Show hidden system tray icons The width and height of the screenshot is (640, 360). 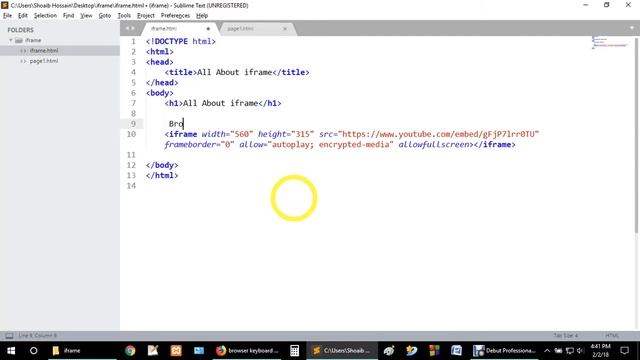(547, 351)
